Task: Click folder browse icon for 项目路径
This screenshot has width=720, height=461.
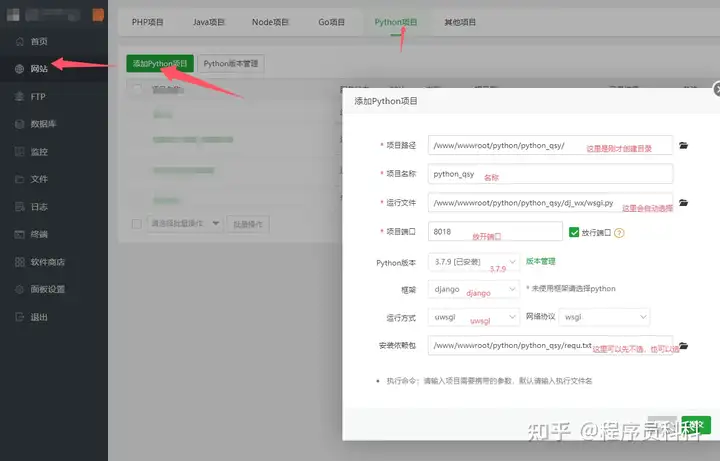Action: 683,145
